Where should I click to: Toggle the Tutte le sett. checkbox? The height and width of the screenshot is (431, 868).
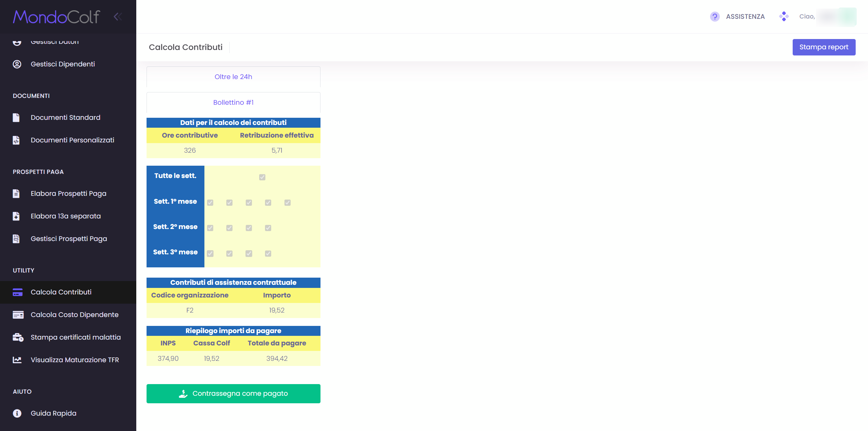pyautogui.click(x=262, y=177)
